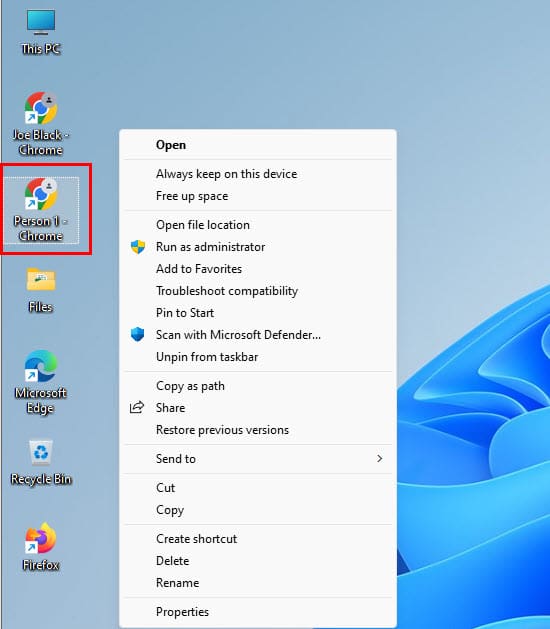Choose Rename in the context menu
This screenshot has width=550, height=629.
(x=258, y=582)
